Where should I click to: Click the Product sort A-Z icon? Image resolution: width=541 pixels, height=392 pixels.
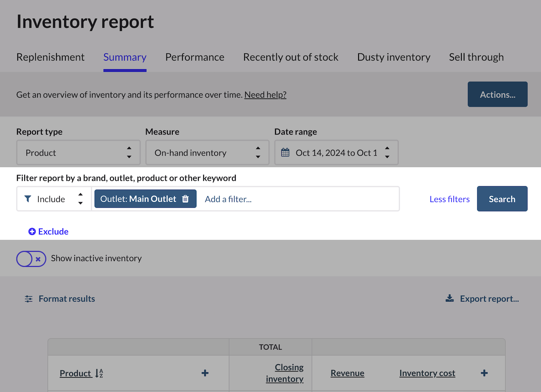(99, 373)
